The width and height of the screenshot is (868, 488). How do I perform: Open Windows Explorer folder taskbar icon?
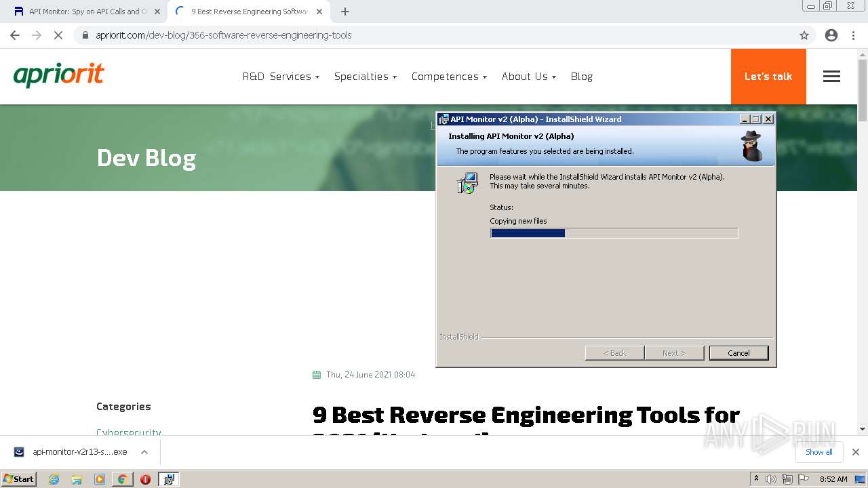[x=77, y=479]
